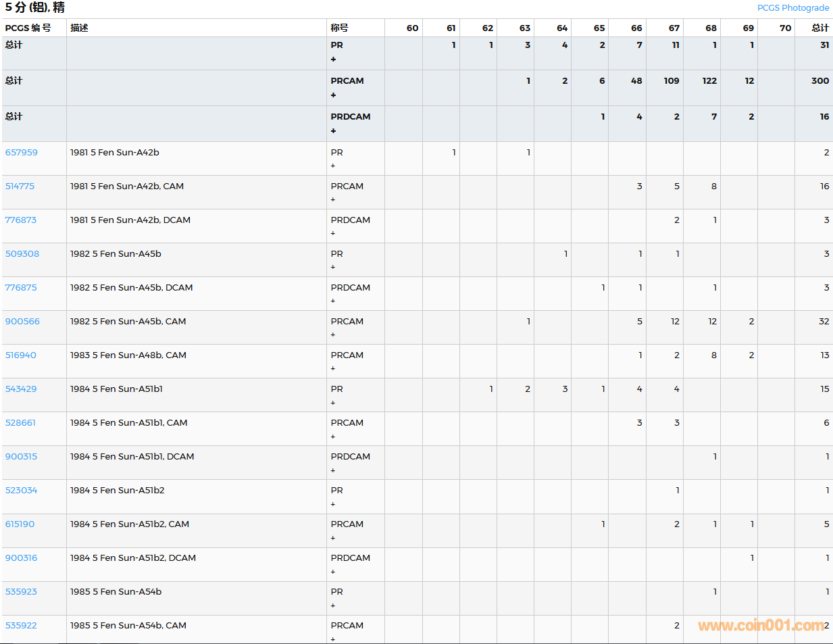Expand plus icon for 1985 Sun-A54b PR

click(x=333, y=605)
